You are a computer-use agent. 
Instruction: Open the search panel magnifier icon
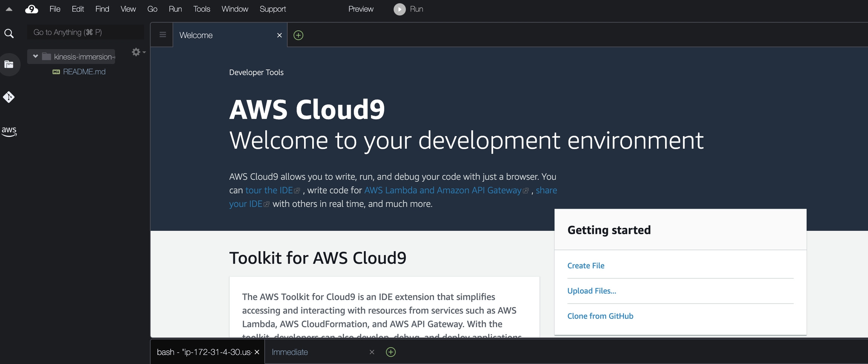click(9, 34)
